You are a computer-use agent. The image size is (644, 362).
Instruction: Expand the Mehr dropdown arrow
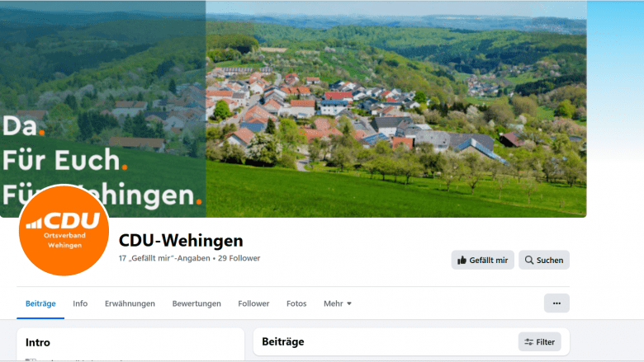point(349,303)
